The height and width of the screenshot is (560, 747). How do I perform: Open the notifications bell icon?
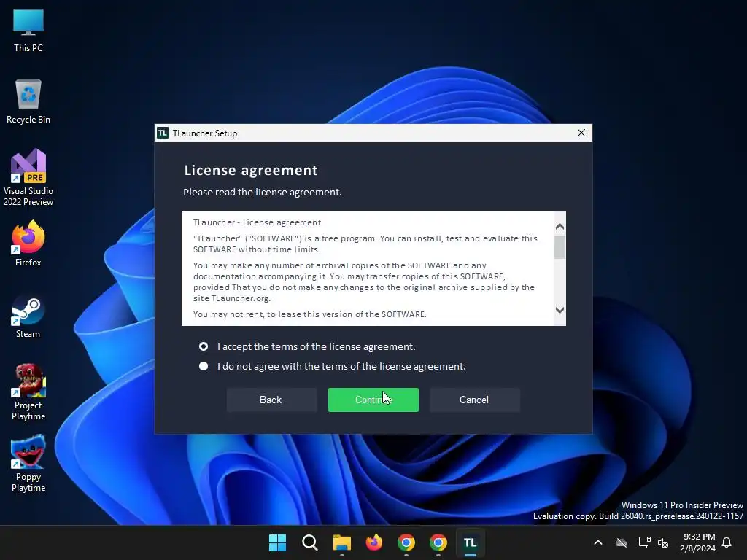[727, 542]
